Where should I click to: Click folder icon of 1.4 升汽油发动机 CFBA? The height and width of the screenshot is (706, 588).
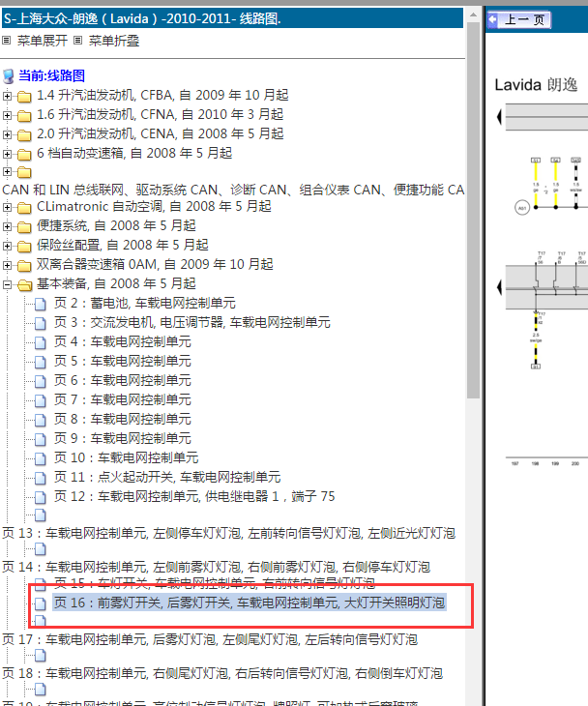point(24,97)
